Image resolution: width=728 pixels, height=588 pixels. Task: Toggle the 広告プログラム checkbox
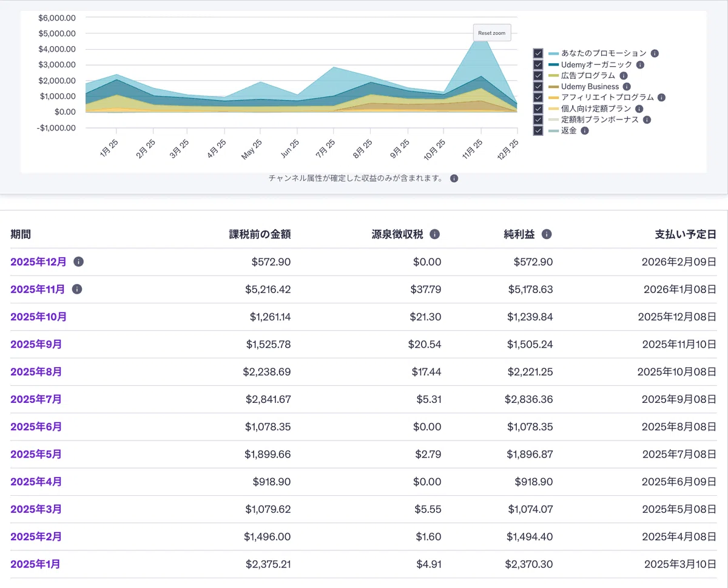click(x=538, y=75)
